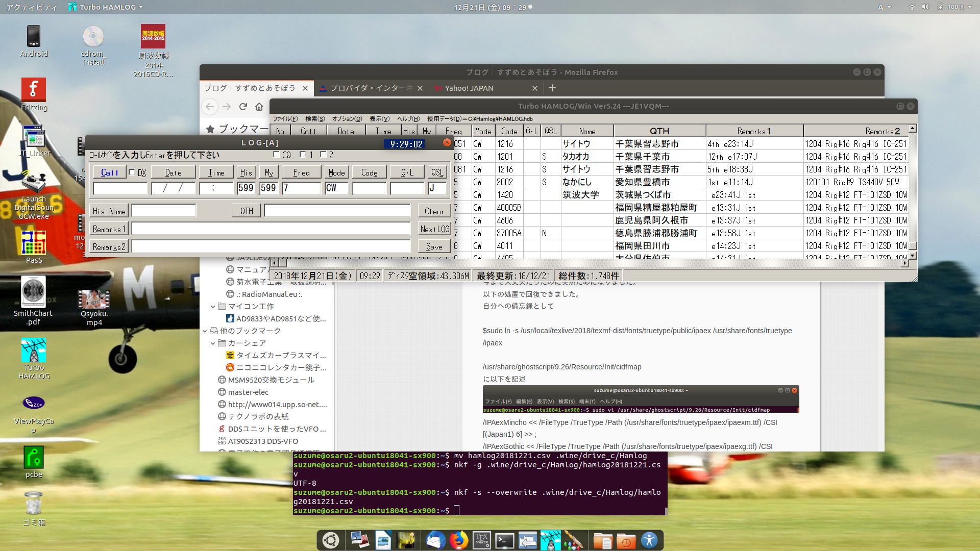Click Firefox reload page button
The width and height of the screenshot is (980, 551).
[x=243, y=107]
